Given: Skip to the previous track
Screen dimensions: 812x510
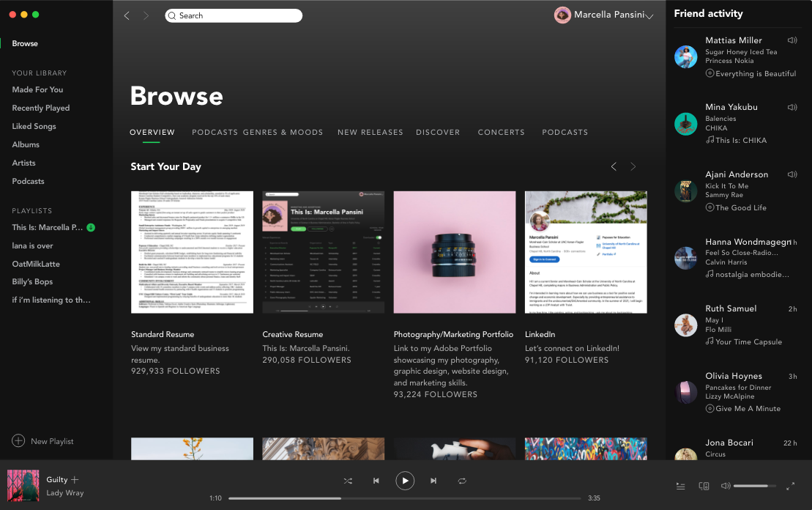Looking at the screenshot, I should (x=376, y=481).
